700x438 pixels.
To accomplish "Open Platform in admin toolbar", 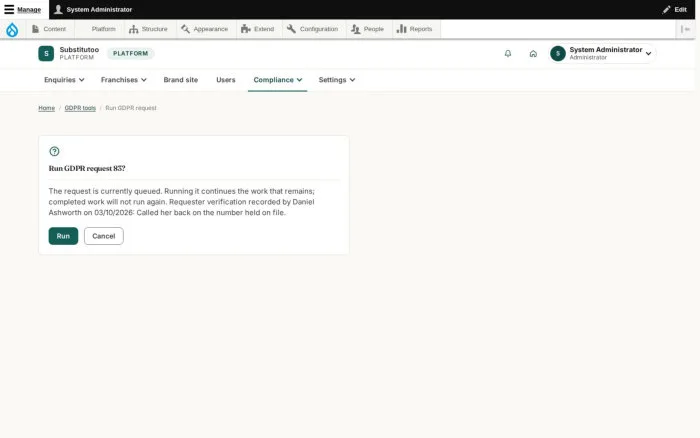I will (x=100, y=29).
